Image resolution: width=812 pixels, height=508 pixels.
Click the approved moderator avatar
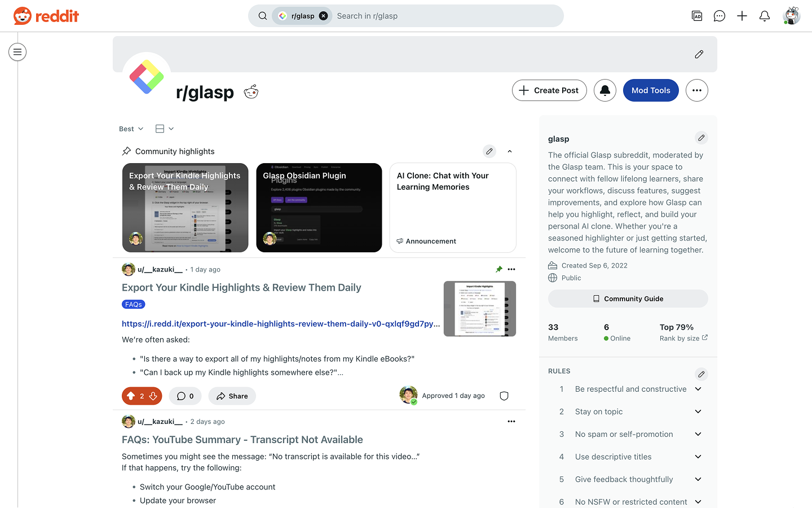408,395
